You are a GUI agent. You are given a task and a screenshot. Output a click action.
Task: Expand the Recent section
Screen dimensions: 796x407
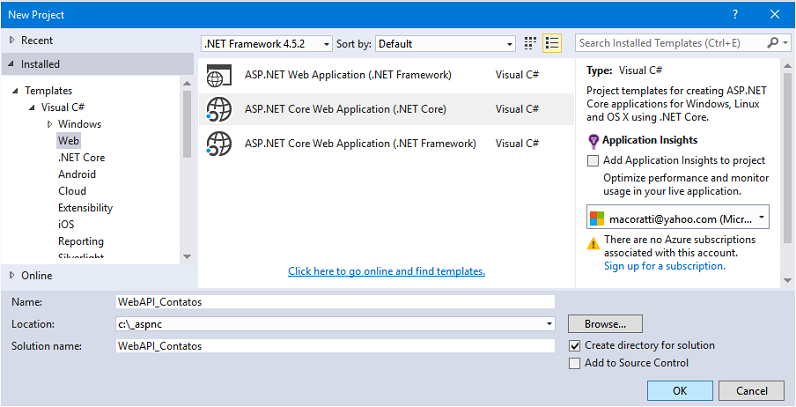coord(12,40)
